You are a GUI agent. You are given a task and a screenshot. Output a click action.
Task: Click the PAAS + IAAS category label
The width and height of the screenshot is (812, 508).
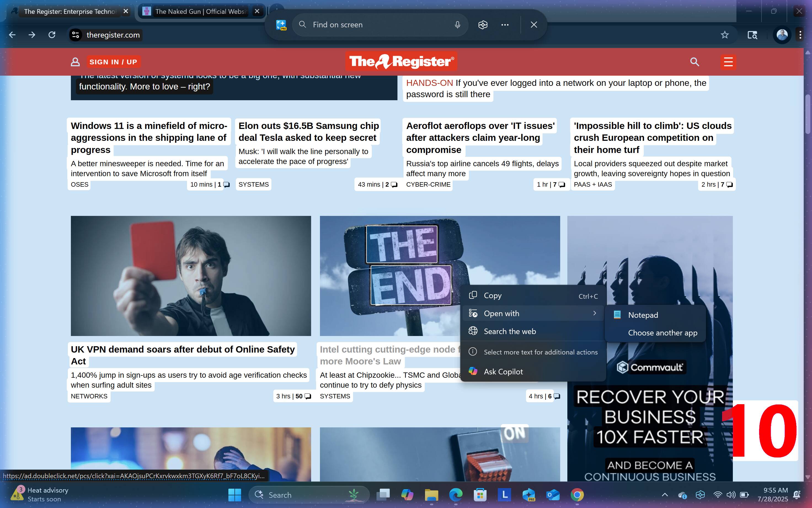tap(592, 184)
